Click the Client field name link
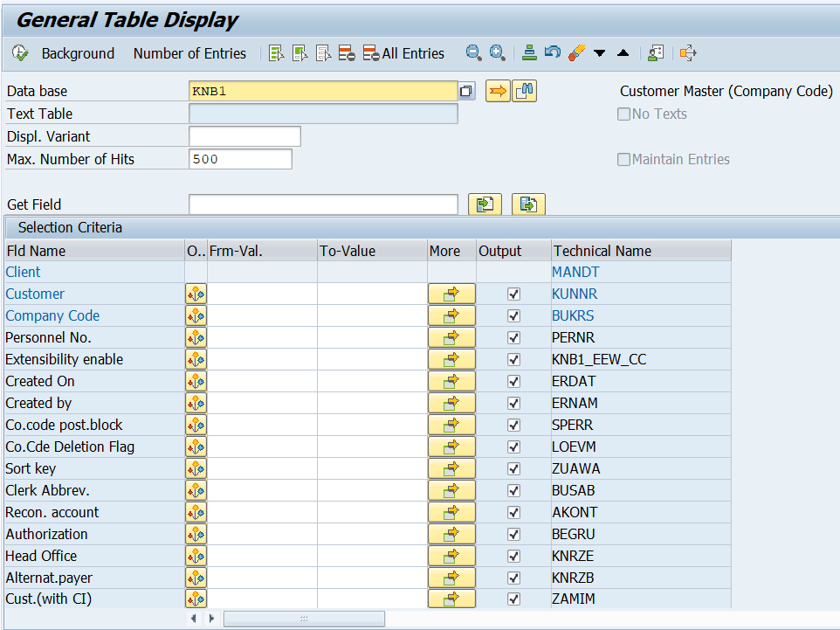840x630 pixels. 23,273
